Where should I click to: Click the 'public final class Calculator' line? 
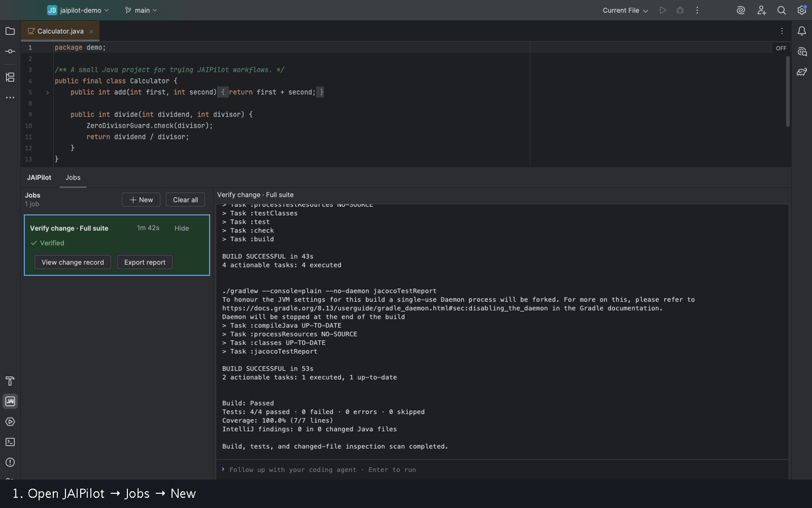[x=116, y=81]
